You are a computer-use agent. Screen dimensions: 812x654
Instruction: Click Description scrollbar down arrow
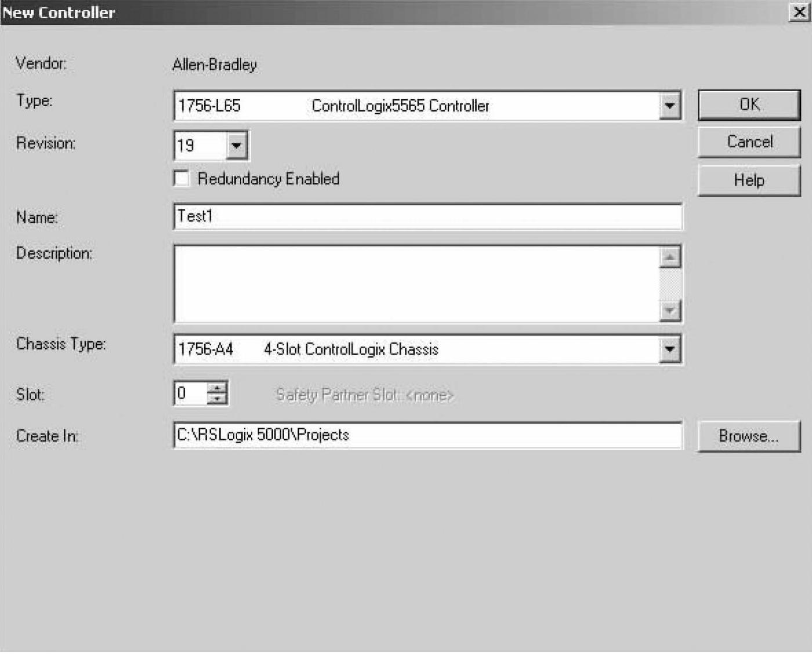click(670, 310)
